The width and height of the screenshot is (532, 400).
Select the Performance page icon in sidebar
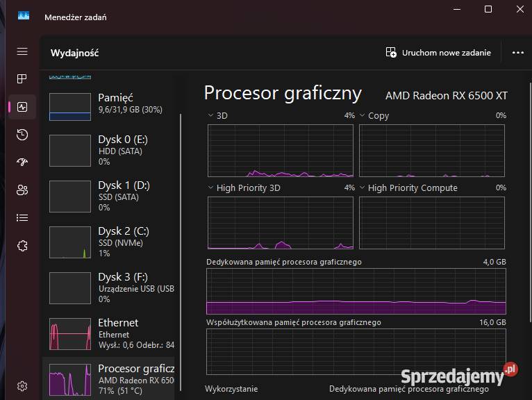click(22, 107)
